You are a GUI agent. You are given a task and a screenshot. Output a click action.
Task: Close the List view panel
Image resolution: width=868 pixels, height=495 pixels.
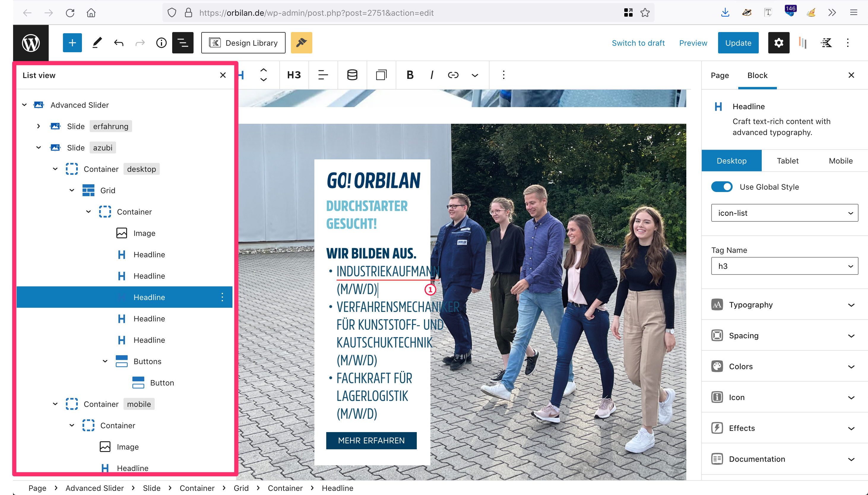tap(223, 75)
